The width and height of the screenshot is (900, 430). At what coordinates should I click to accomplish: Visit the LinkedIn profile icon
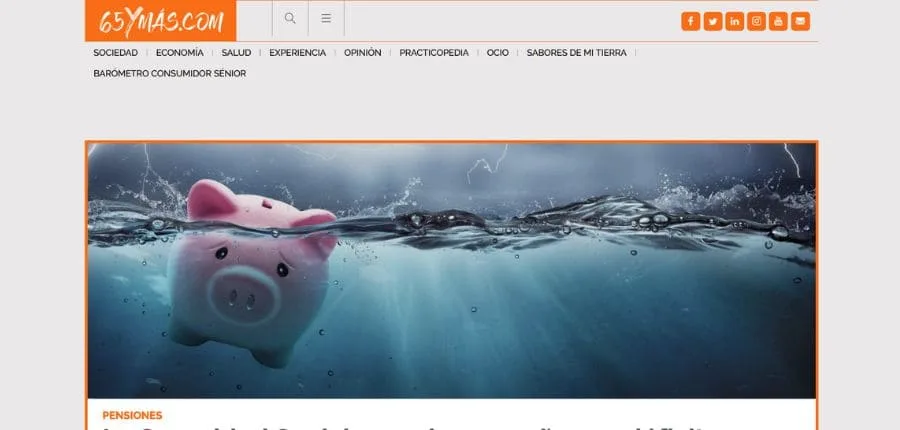click(x=734, y=21)
